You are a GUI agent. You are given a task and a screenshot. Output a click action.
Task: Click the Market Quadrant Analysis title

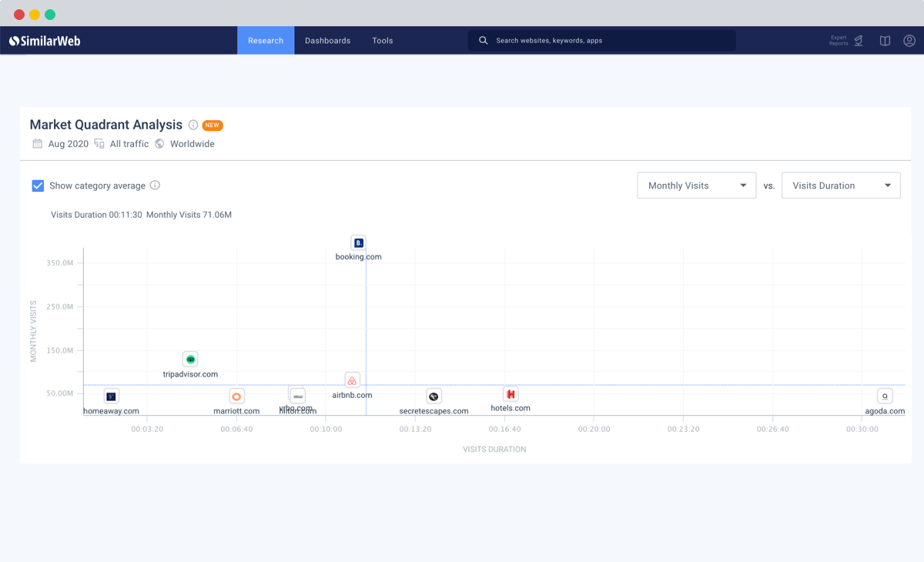click(x=106, y=125)
